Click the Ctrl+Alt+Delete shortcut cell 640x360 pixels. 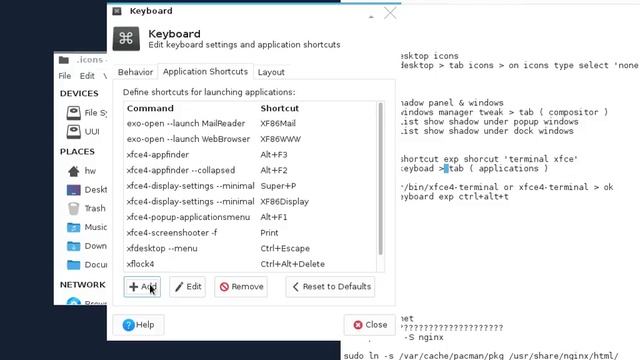coord(293,264)
